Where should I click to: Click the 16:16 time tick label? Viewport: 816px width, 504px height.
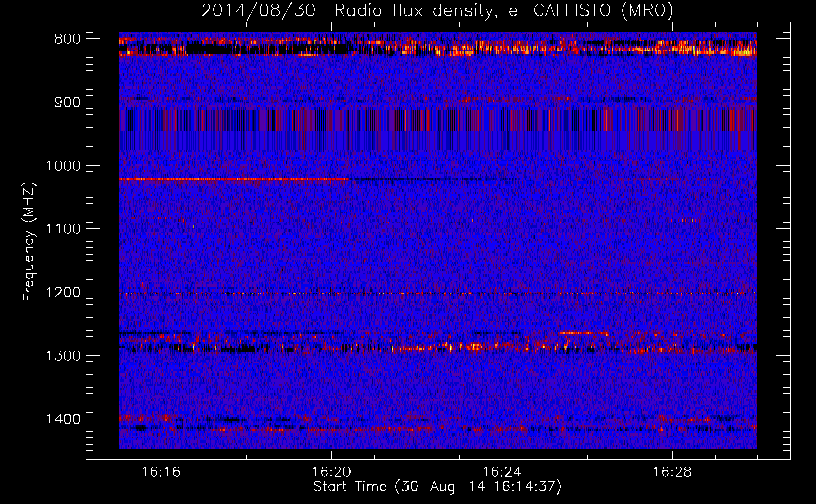coord(161,472)
